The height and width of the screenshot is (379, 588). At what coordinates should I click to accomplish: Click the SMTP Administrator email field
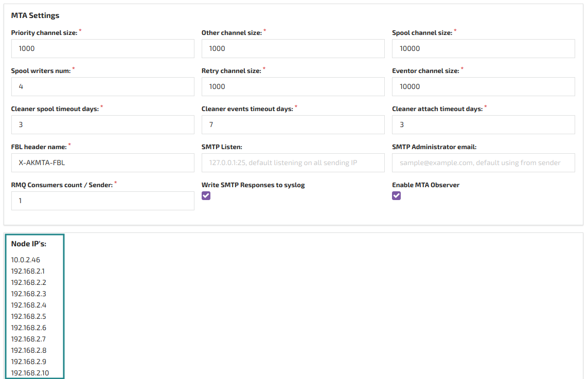coord(483,163)
